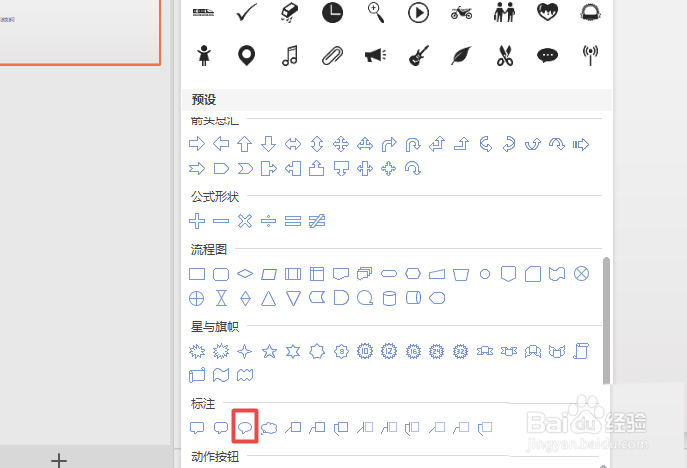Insert the music note icon
This screenshot has height=468, width=687.
click(290, 56)
